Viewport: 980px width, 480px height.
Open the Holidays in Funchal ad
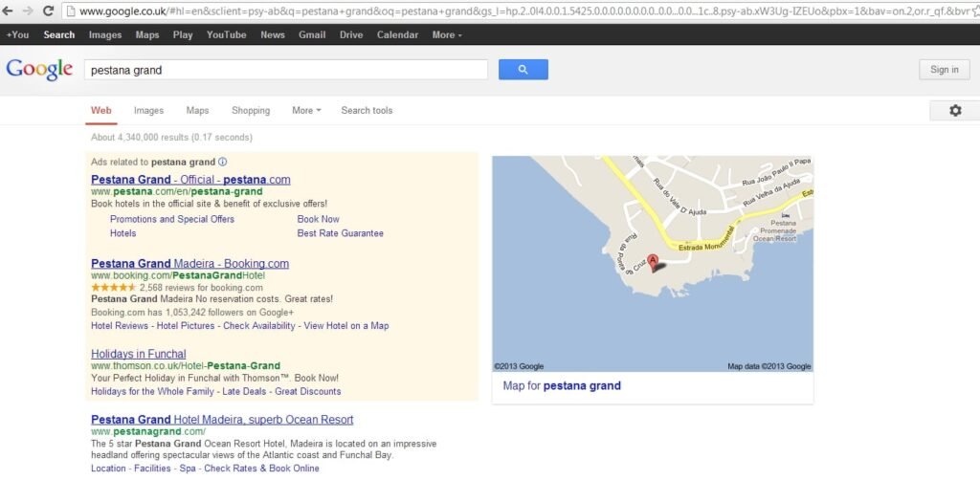[138, 354]
